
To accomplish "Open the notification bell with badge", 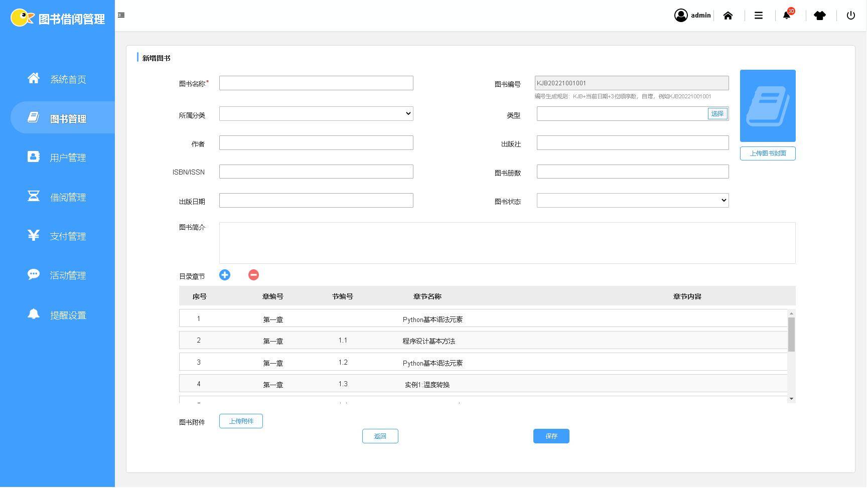I will point(787,16).
